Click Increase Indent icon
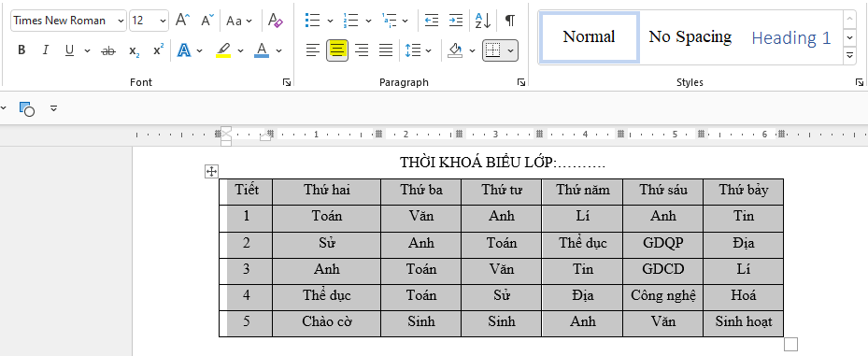This screenshot has width=868, height=356. tap(456, 21)
